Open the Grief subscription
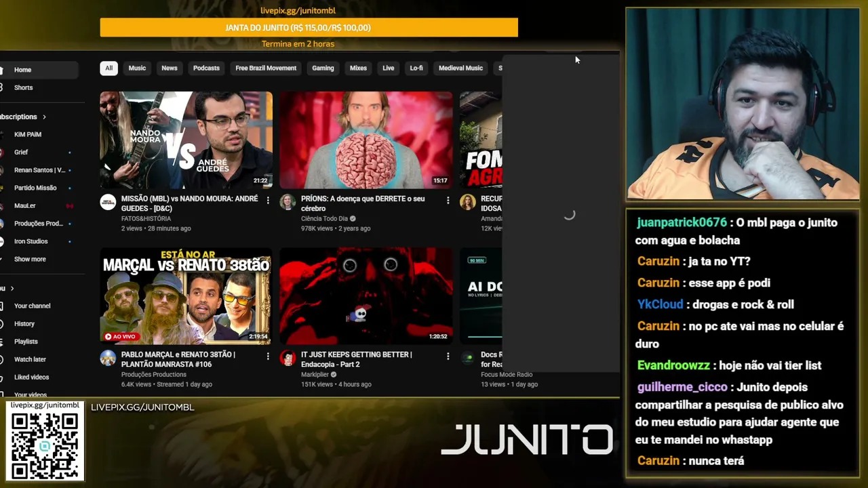Viewport: 868px width, 488px height. pyautogui.click(x=38, y=152)
